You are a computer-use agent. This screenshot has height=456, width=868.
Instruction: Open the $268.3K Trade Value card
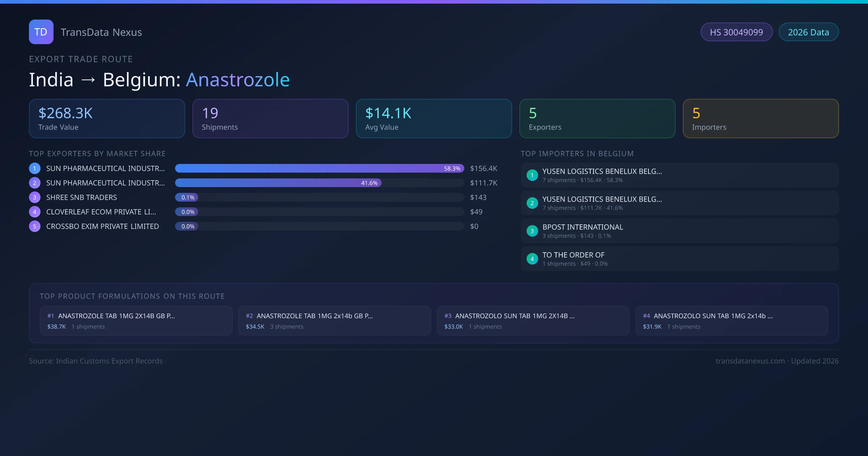107,118
